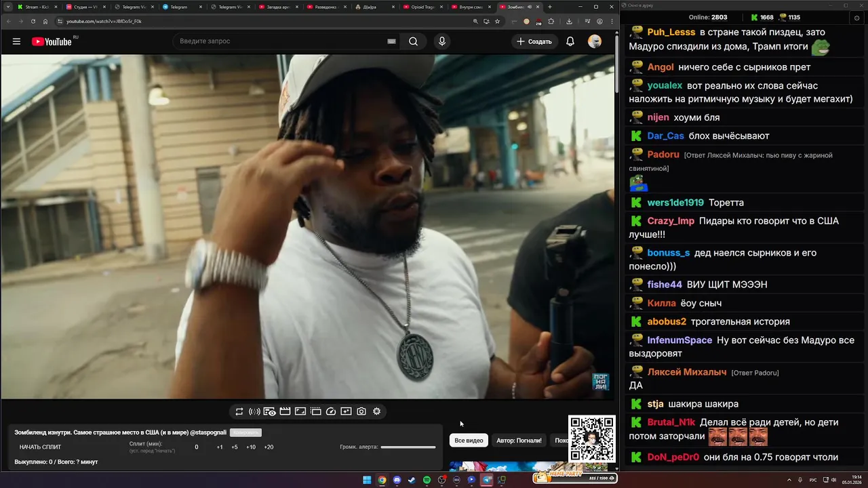
Task: Switch to the Stream - Kick browser tab
Action: [x=36, y=7]
